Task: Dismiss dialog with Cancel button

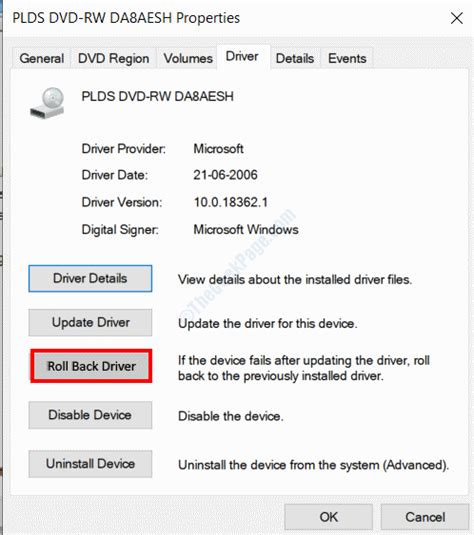Action: (x=425, y=517)
